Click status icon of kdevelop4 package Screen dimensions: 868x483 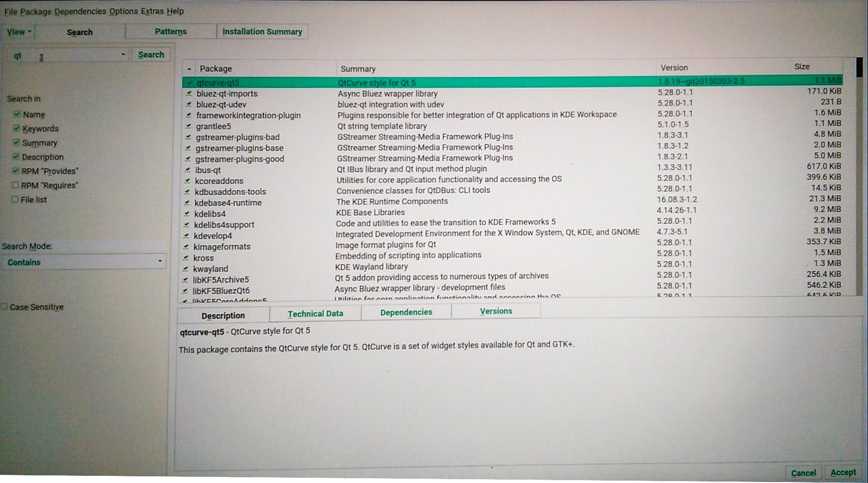point(186,236)
